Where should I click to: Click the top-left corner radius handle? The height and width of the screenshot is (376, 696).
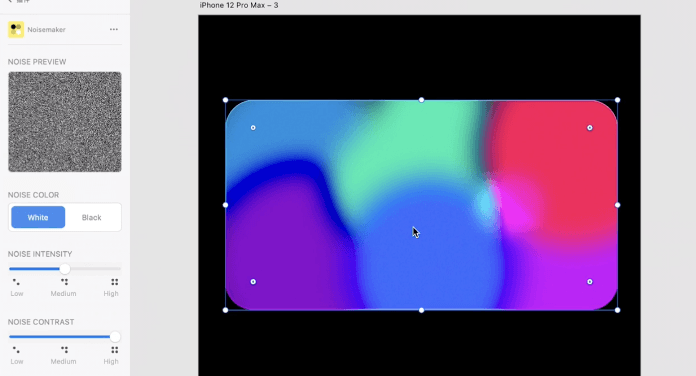tap(253, 128)
